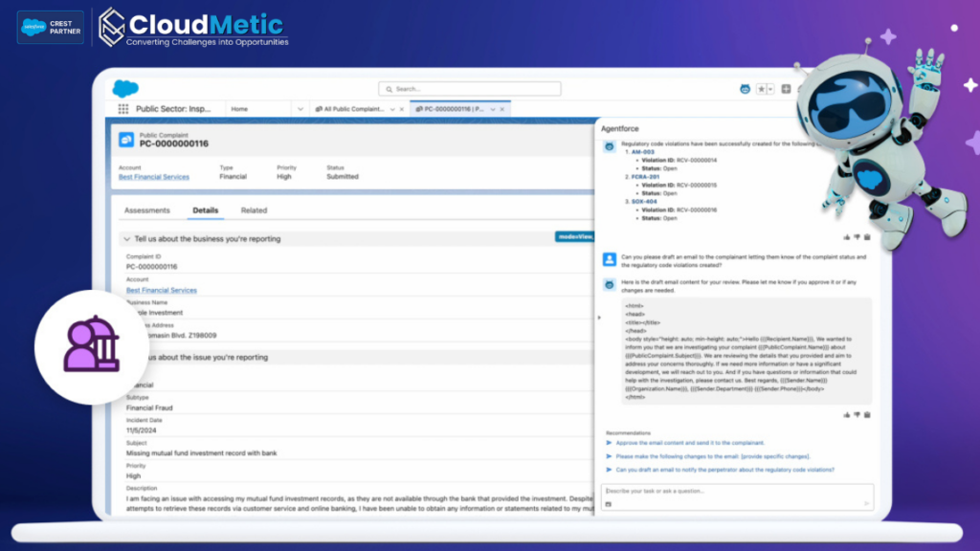This screenshot has height=551, width=980.
Task: Click the 'Financial Fraud' subtype value
Action: (x=149, y=408)
